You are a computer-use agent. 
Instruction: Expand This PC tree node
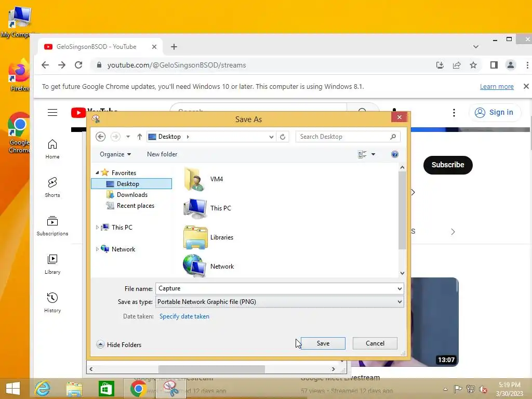click(x=97, y=228)
